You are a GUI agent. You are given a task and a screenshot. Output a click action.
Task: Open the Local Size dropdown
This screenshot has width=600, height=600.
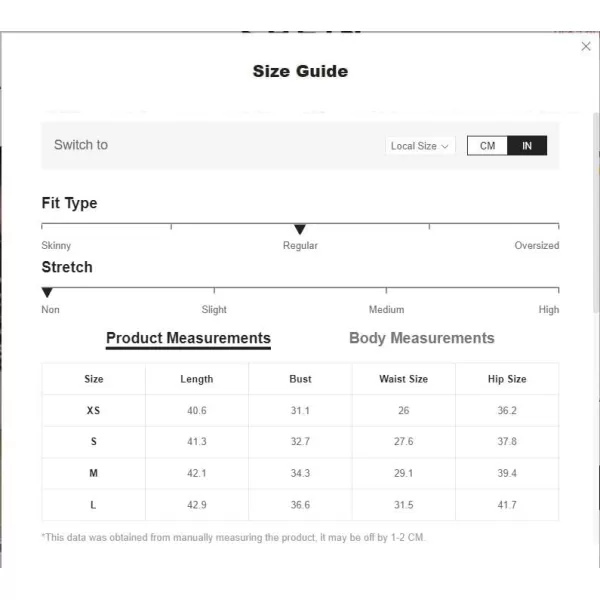(420, 146)
